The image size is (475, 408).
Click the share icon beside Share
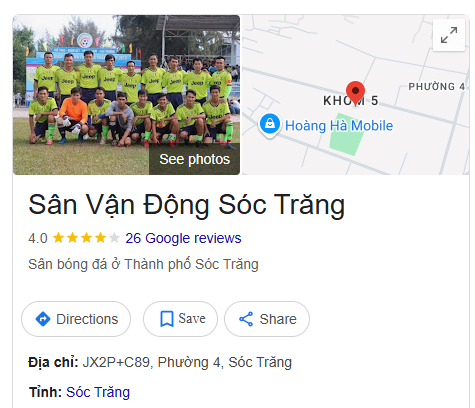(x=246, y=319)
